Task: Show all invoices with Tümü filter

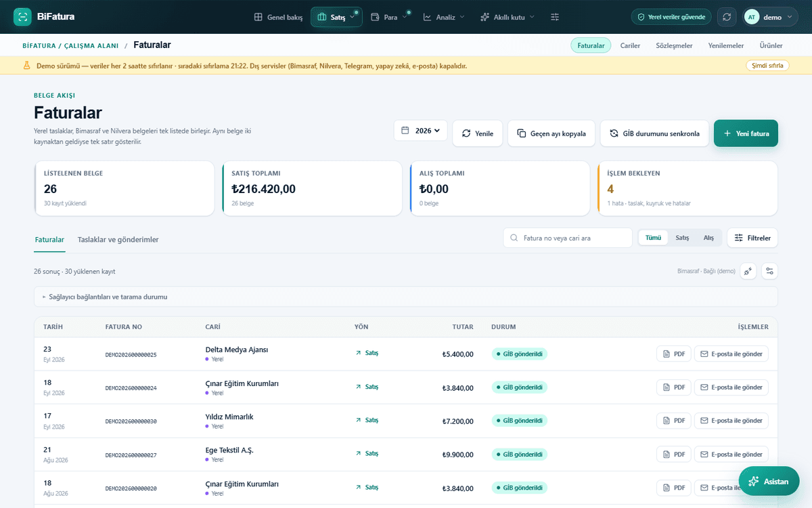Action: coord(653,238)
